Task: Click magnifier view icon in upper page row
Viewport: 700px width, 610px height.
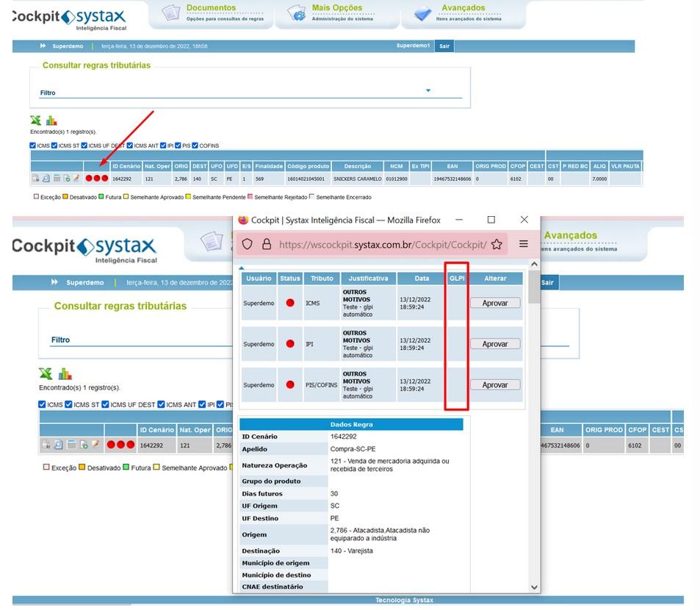Action: (x=46, y=178)
